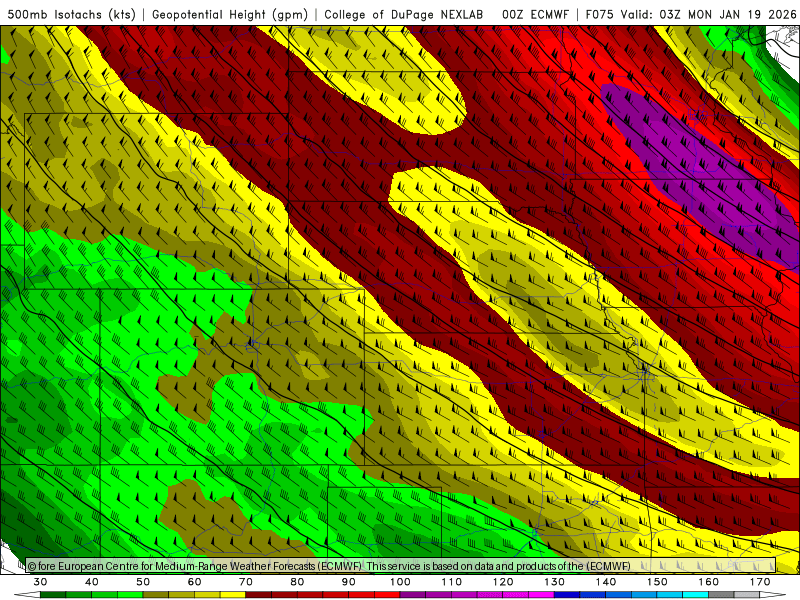The height and width of the screenshot is (600, 800).
Task: Click the 80 label on the legend
Action: [x=297, y=582]
